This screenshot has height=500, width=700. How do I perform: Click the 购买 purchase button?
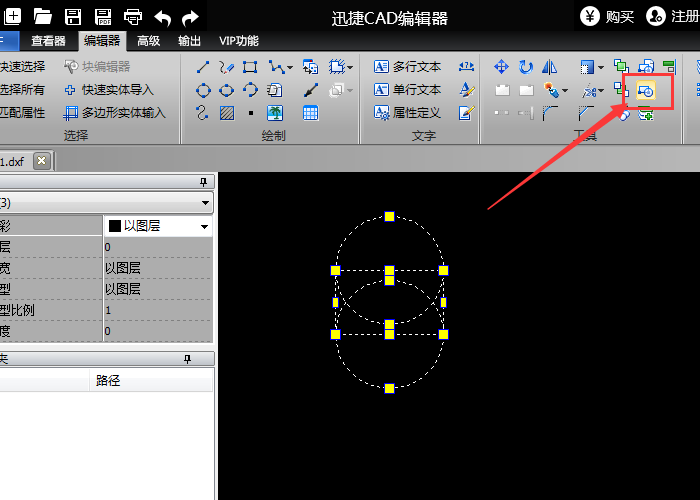pos(608,16)
